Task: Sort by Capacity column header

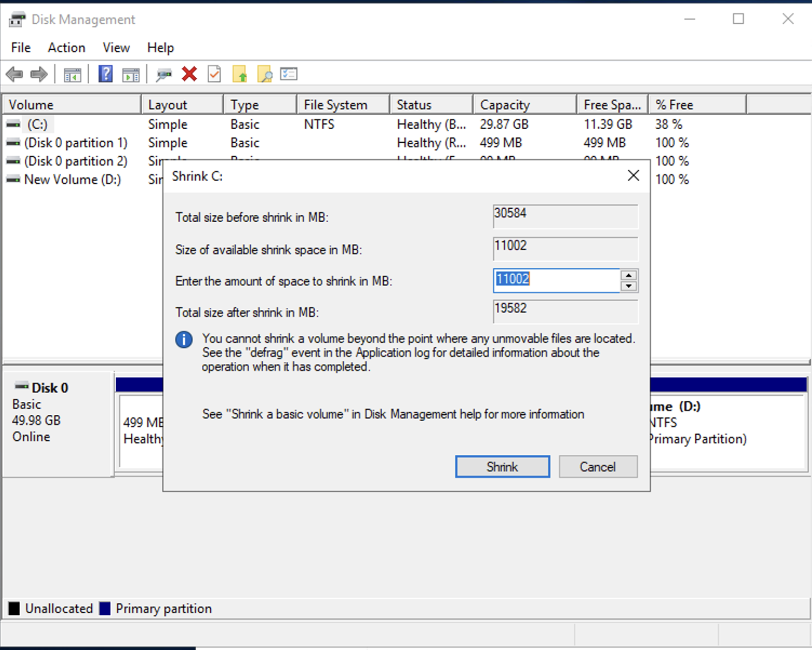Action: click(x=525, y=104)
